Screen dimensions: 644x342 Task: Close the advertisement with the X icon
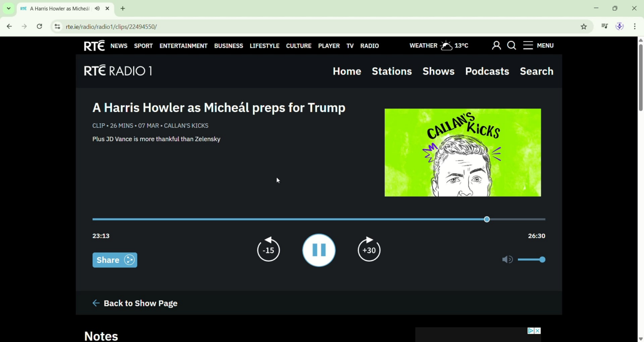coord(538,331)
